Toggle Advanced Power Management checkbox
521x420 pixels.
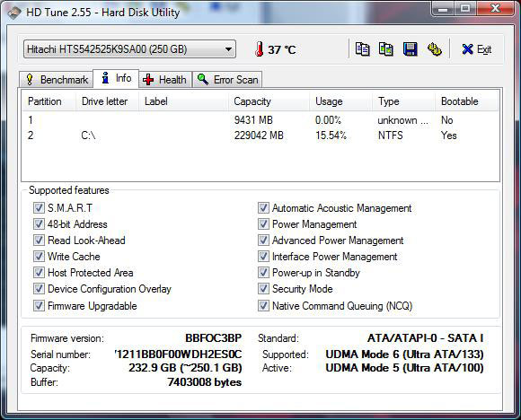263,240
